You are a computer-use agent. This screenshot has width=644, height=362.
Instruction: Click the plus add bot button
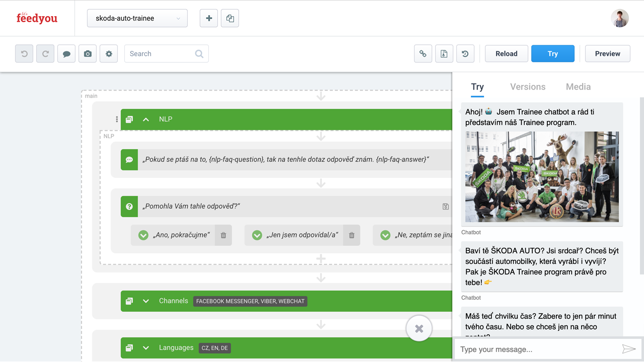point(209,18)
